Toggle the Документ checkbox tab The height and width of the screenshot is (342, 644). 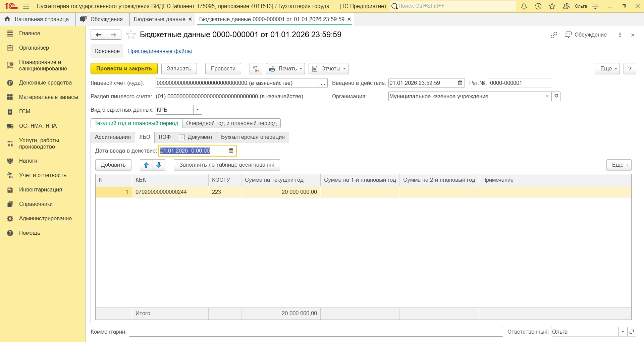pyautogui.click(x=196, y=137)
